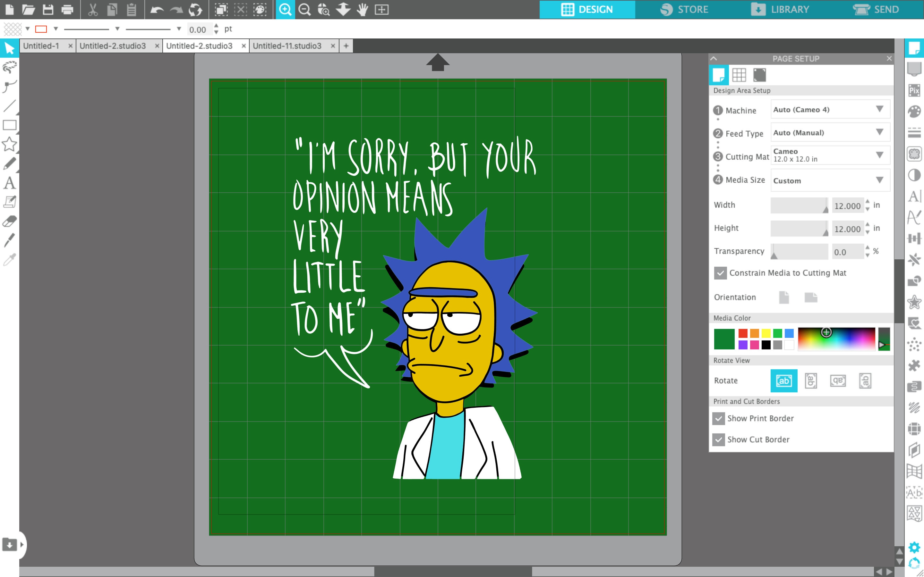
Task: Expand the Feed Type dropdown
Action: [830, 132]
